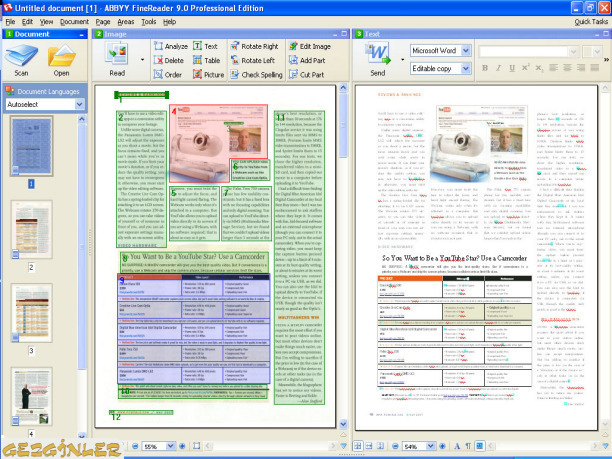
Task: Run Check Spelling
Action: coord(256,75)
